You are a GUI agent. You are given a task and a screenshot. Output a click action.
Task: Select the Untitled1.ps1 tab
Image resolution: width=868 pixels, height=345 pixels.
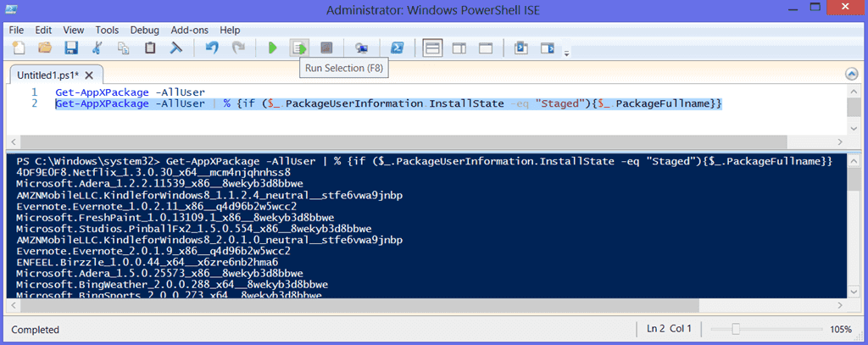(x=47, y=75)
